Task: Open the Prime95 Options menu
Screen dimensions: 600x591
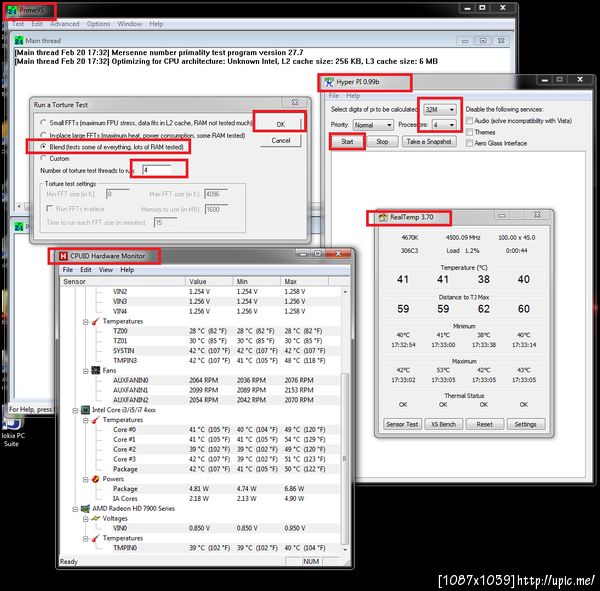Action: 98,24
